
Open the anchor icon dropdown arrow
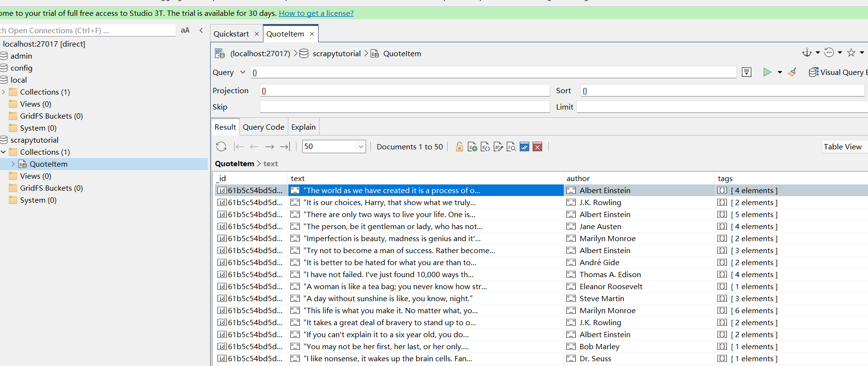818,52
